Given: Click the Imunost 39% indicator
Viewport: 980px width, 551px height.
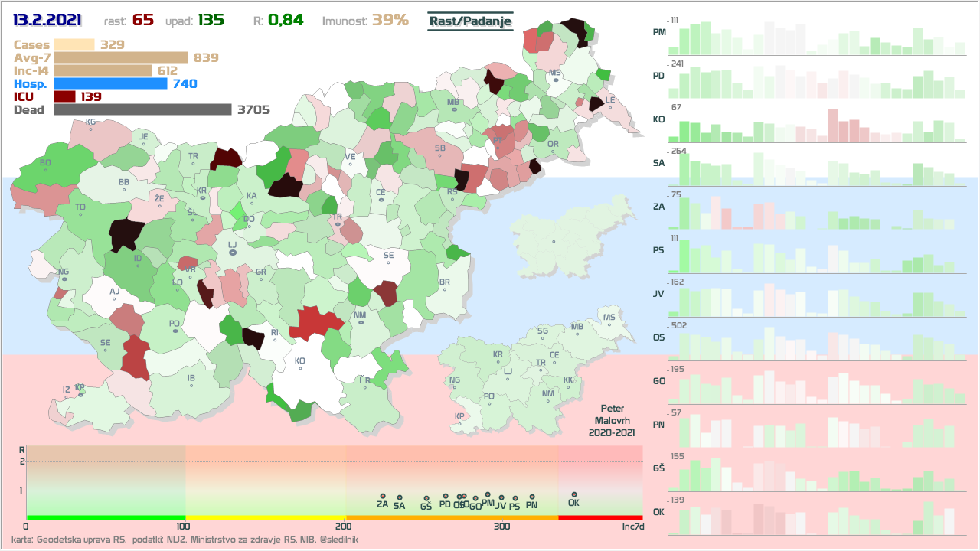Looking at the screenshot, I should [x=365, y=21].
